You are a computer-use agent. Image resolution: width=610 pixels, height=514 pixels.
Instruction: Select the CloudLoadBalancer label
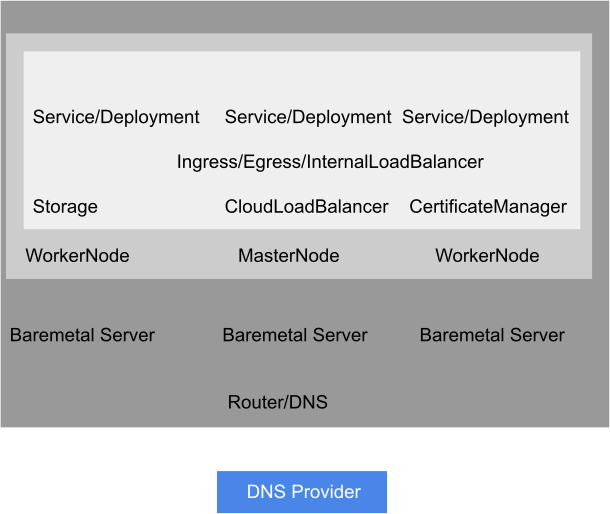pyautogui.click(x=307, y=207)
